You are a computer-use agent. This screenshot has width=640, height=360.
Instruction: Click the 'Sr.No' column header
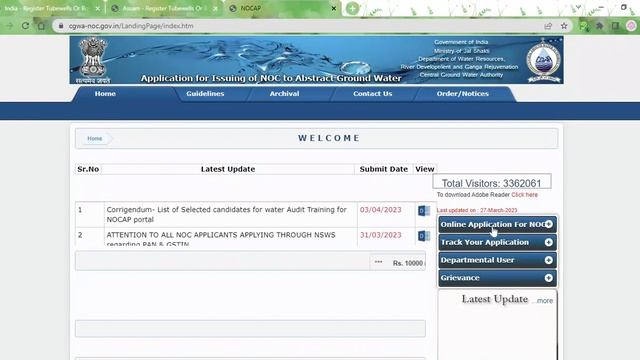(88, 169)
